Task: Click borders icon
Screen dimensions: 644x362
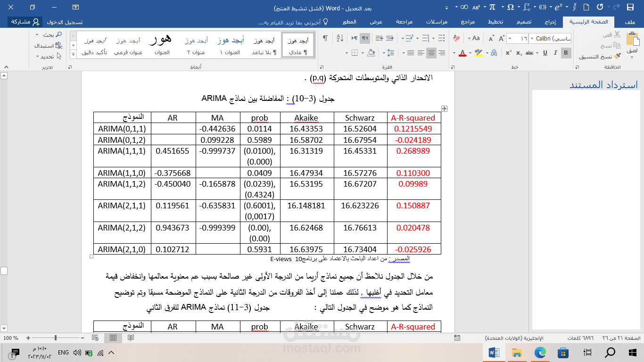Action: pyautogui.click(x=355, y=53)
